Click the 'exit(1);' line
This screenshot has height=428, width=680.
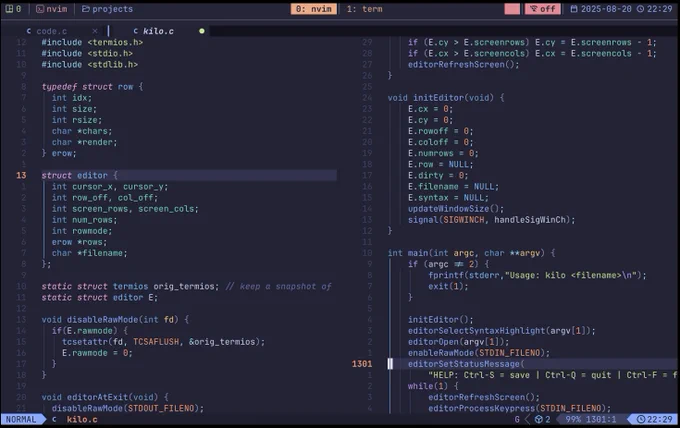pos(448,286)
